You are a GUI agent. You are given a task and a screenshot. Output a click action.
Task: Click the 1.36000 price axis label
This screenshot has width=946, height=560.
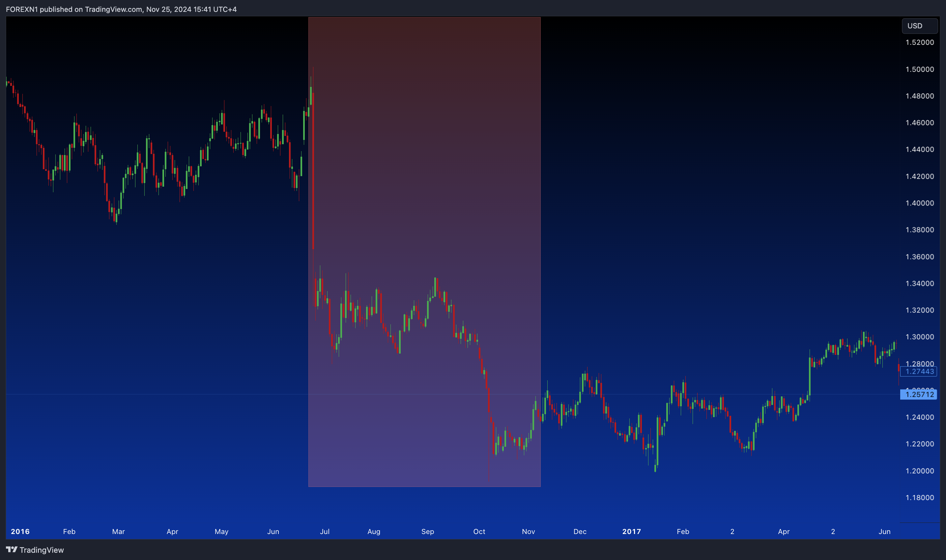920,256
